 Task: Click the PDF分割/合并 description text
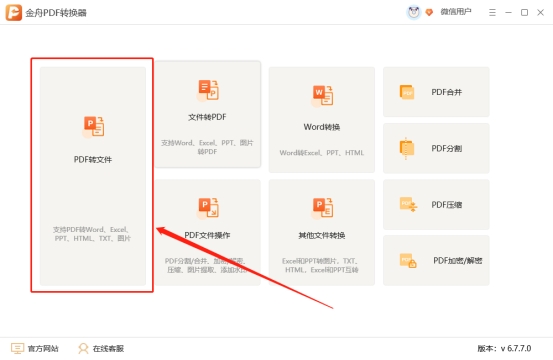click(x=207, y=265)
